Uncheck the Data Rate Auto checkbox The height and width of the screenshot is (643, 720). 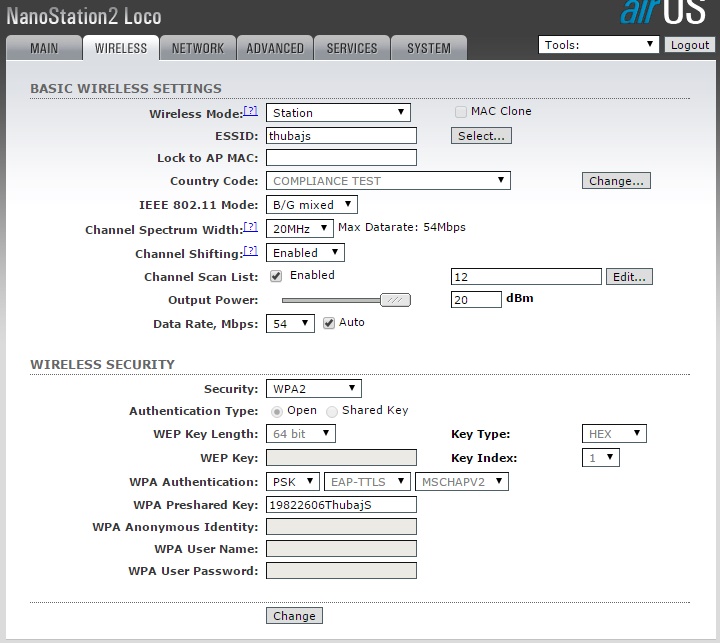coord(329,323)
